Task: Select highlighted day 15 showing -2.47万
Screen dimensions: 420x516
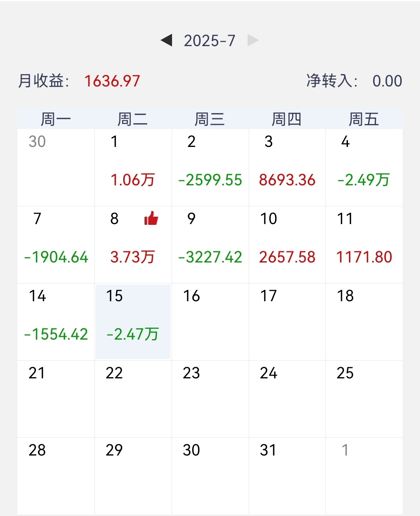Action: click(x=133, y=322)
